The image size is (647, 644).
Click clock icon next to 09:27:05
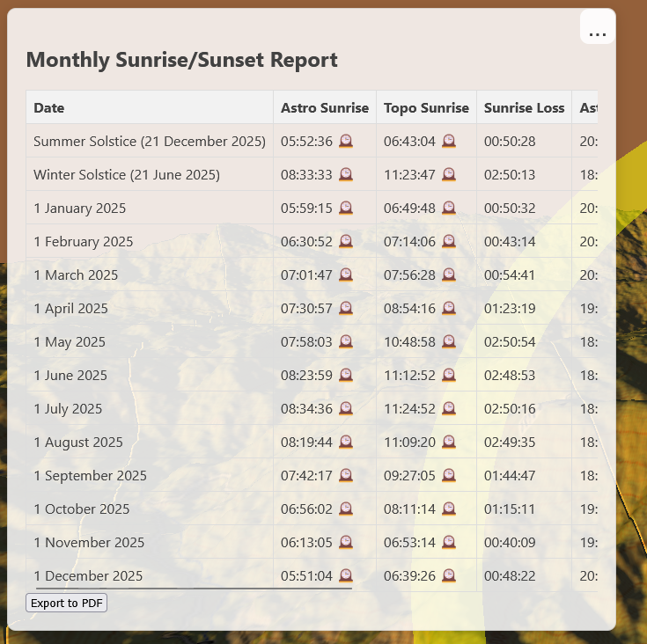coord(449,475)
